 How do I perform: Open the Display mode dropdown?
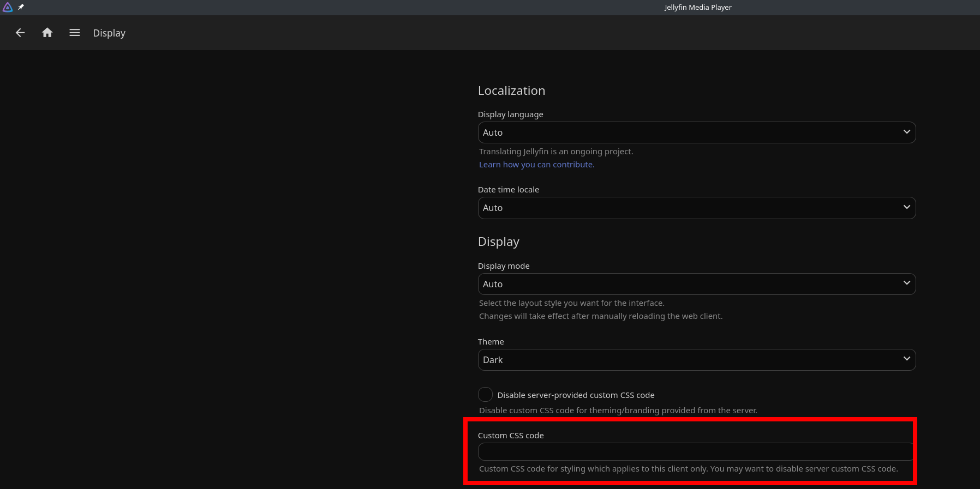click(688, 284)
